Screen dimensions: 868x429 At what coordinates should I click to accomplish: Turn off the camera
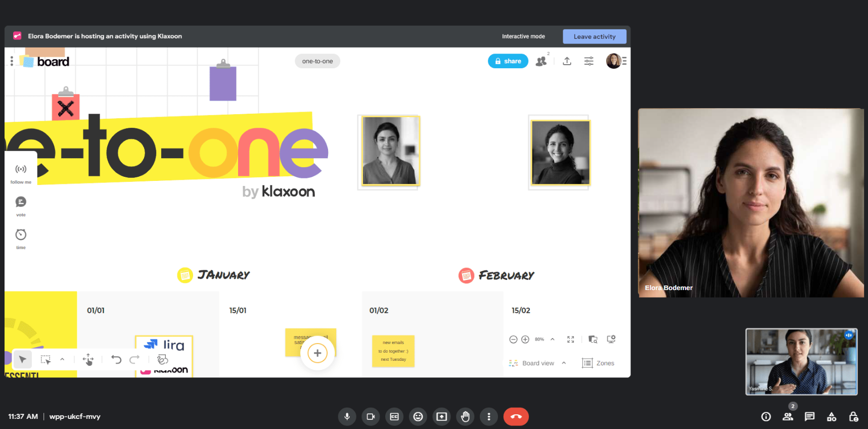point(371,417)
